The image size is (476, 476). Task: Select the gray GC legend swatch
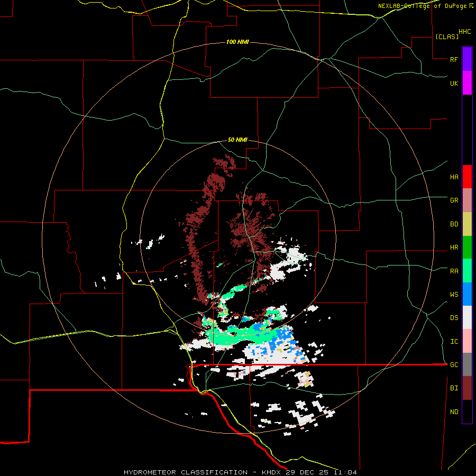[x=467, y=364]
